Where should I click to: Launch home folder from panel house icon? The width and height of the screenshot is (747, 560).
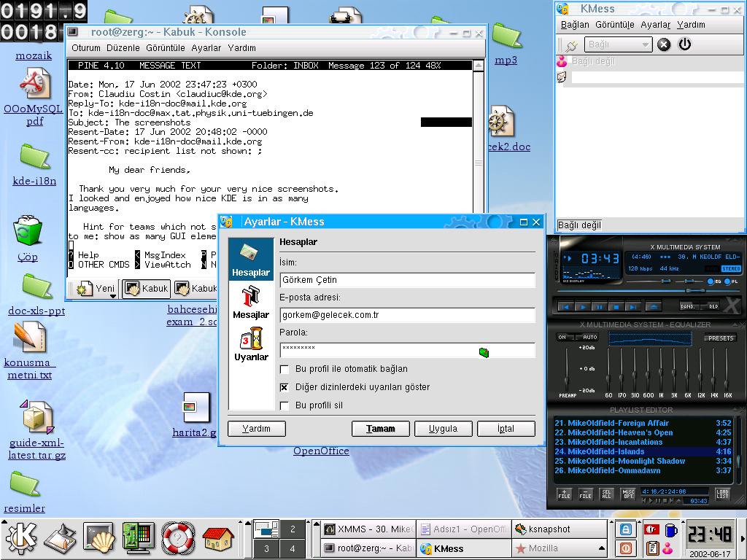[x=217, y=539]
